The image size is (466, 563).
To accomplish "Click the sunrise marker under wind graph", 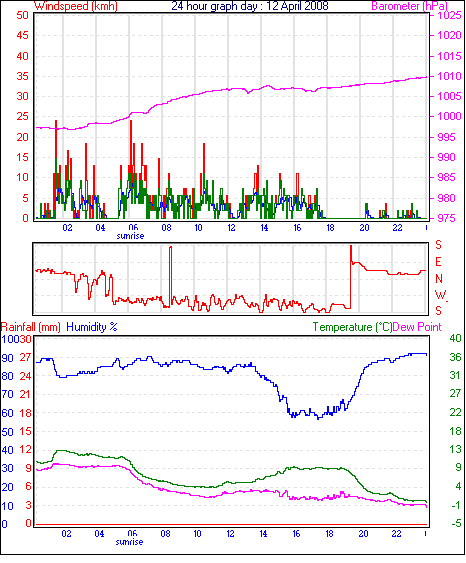I will coord(130,236).
